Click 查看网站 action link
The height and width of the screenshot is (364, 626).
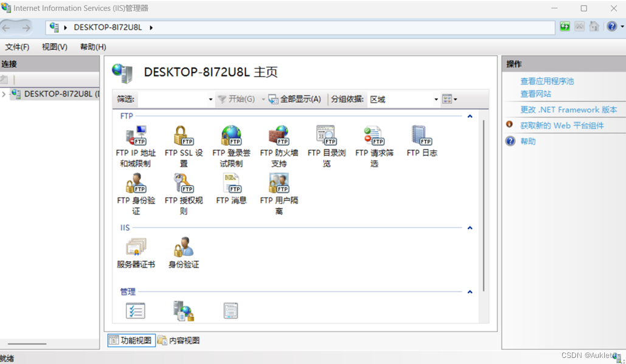tap(535, 94)
